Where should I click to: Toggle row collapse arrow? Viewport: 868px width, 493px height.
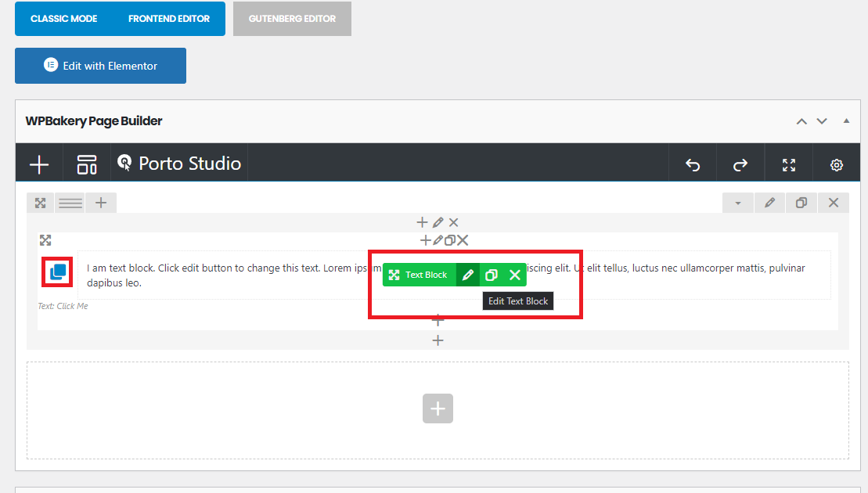(738, 203)
